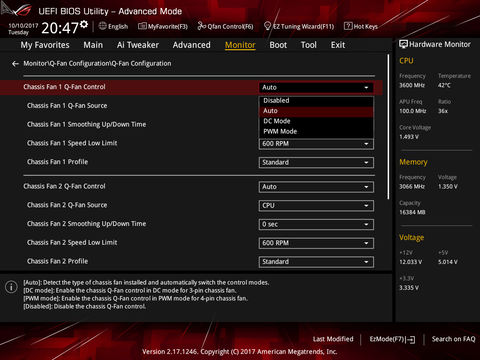This screenshot has height=360, width=480.
Task: Click the Monitor\Q-Fan Configuration breadcrumb path
Action: [x=97, y=63]
